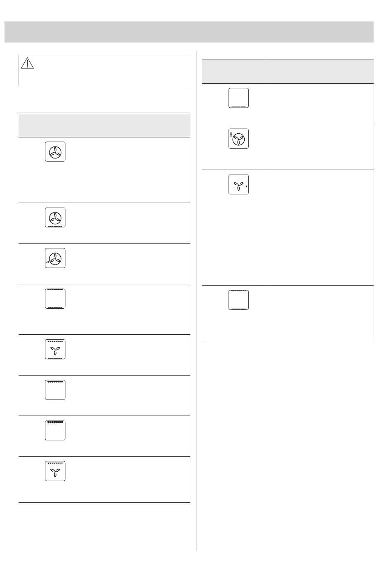Select the circled fan with bottom heat icon
This screenshot has width=392, height=567.
(55, 217)
